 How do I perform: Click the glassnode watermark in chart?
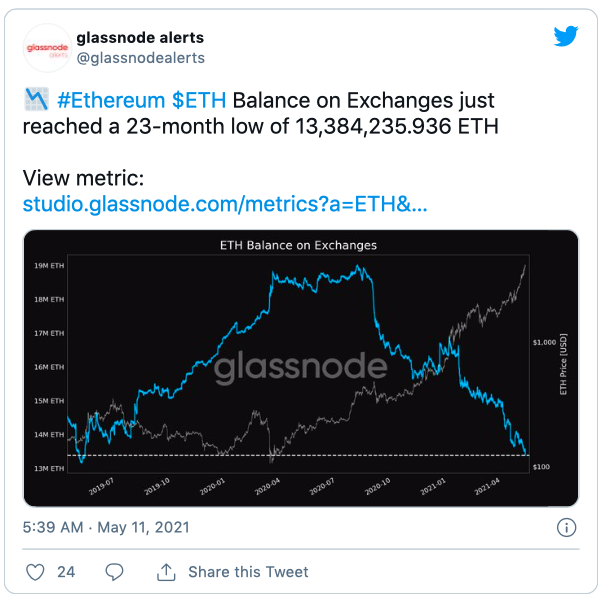[300, 366]
